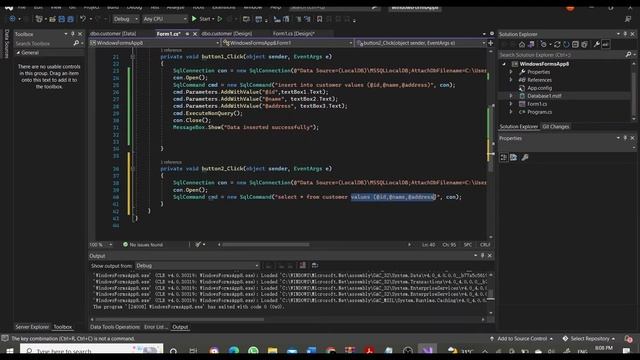Click Collapse All icon in Solution Explorer

pos(576,44)
